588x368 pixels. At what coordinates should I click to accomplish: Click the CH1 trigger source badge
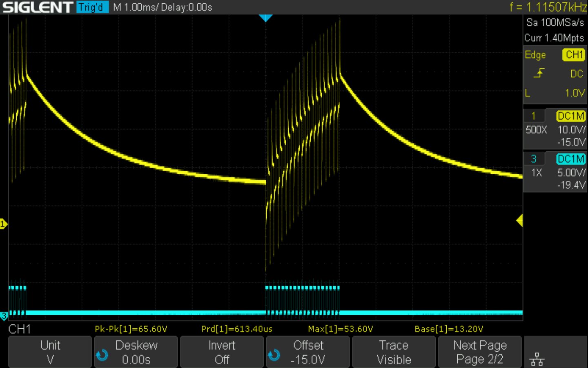point(574,54)
